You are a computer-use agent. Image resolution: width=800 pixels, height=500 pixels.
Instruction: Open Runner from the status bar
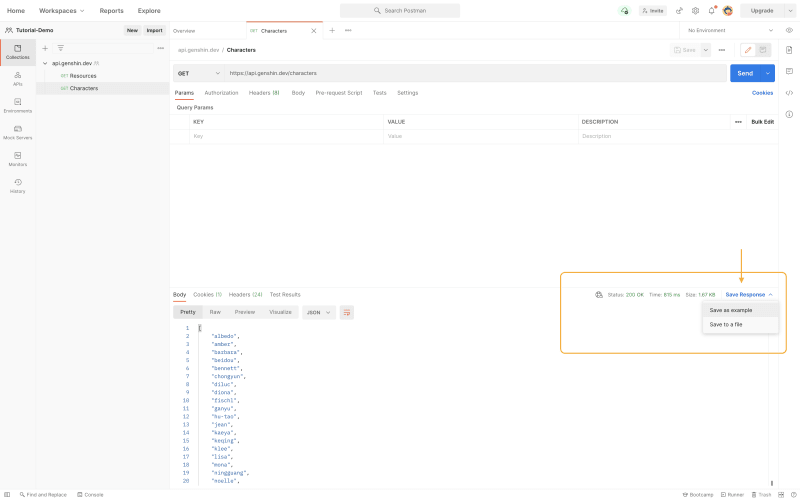[x=732, y=495]
